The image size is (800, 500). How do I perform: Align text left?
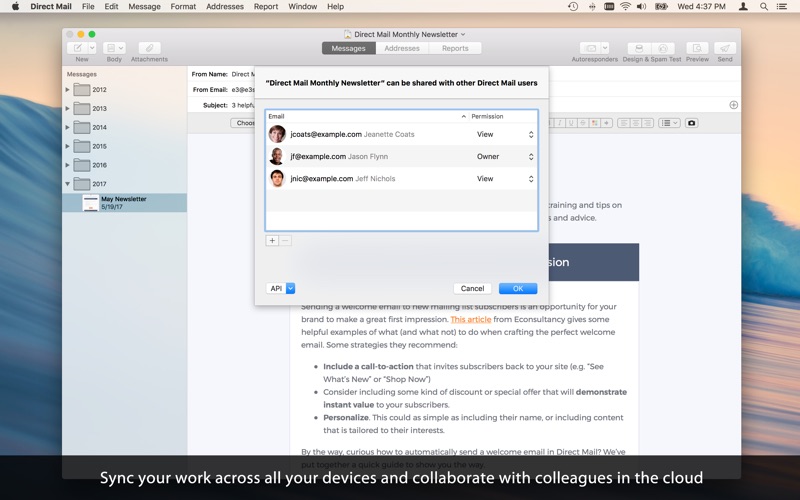tap(623, 123)
